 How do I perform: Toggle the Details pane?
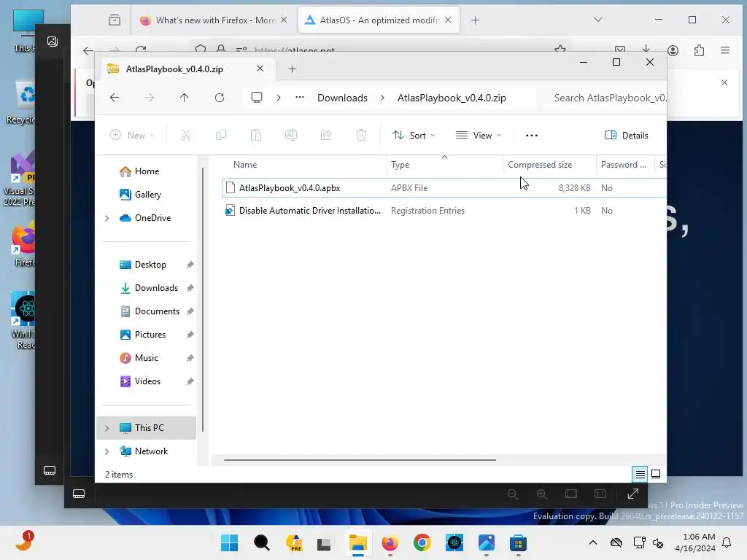pos(626,135)
